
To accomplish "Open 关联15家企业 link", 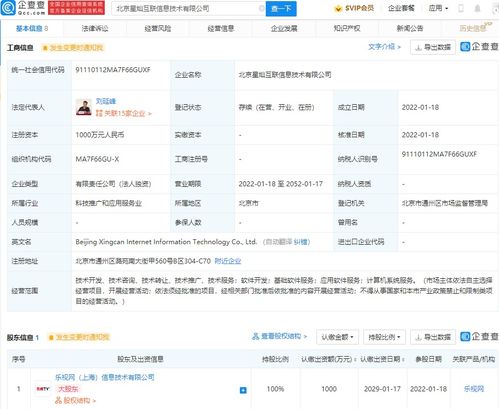I will tap(124, 114).
